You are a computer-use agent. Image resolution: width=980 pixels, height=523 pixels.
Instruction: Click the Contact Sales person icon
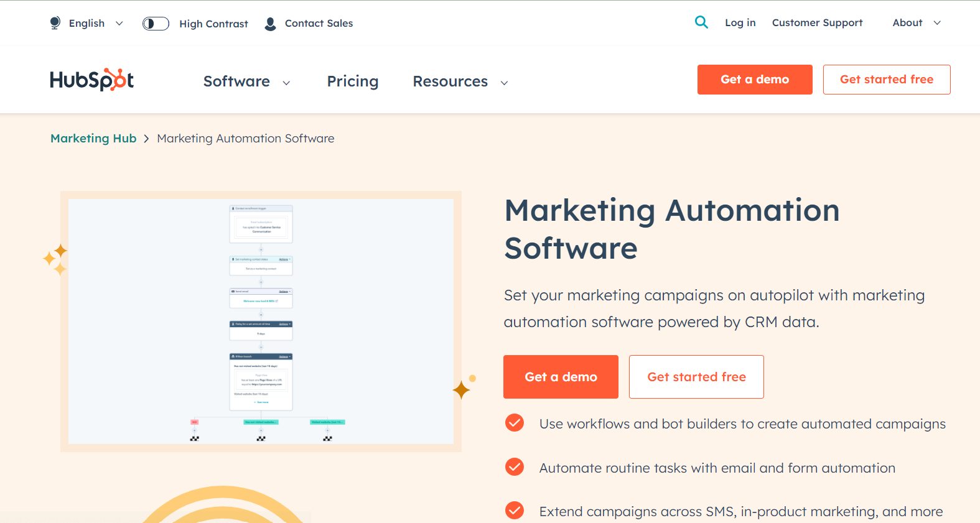click(270, 24)
